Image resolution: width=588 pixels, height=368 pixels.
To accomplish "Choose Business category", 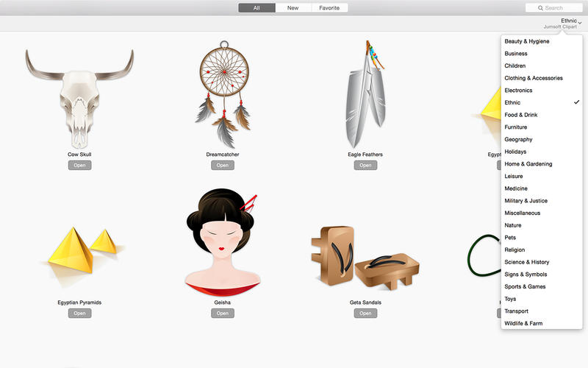I will (x=542, y=54).
